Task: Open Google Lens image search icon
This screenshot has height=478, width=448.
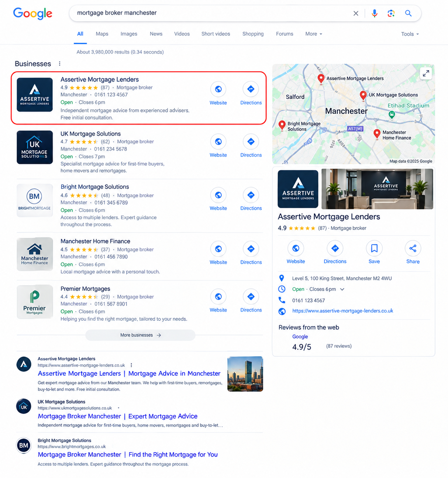Action: click(391, 13)
